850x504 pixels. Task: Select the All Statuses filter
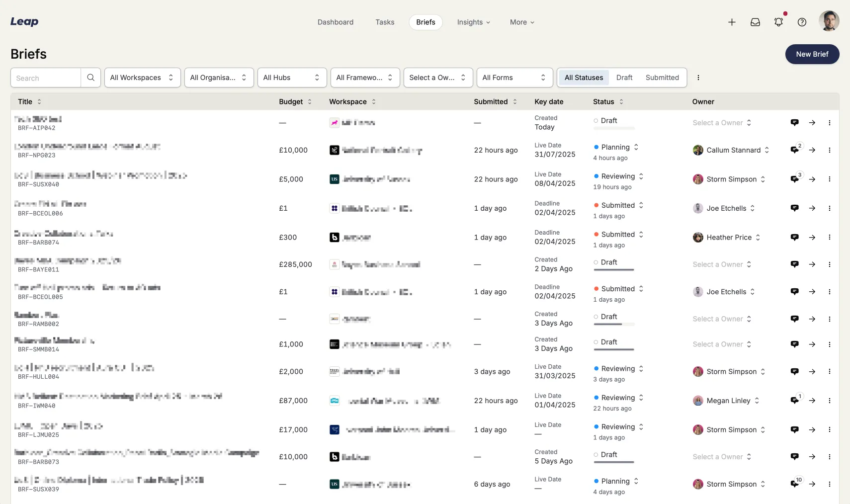(584, 78)
